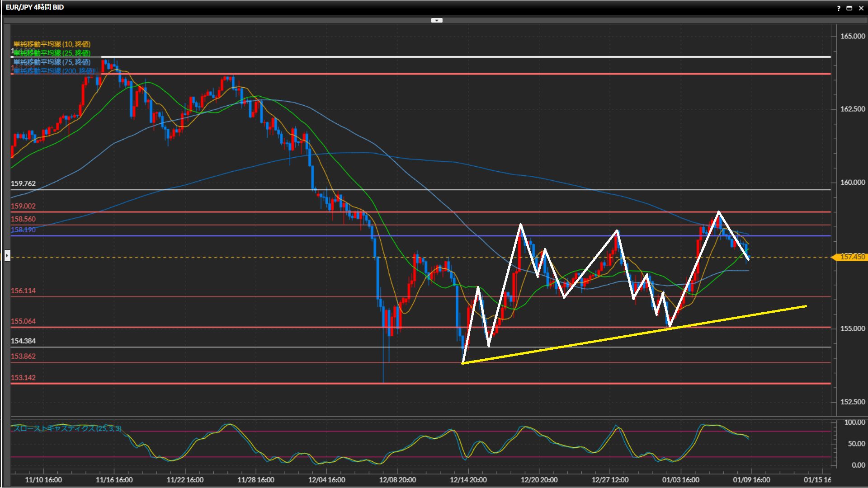Expand the hidden toolbar drop-down arrow at top
The width and height of the screenshot is (868, 488).
click(x=437, y=20)
